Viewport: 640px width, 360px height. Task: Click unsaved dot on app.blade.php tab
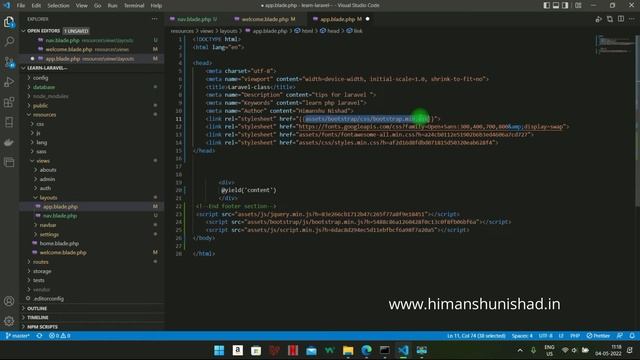click(367, 19)
